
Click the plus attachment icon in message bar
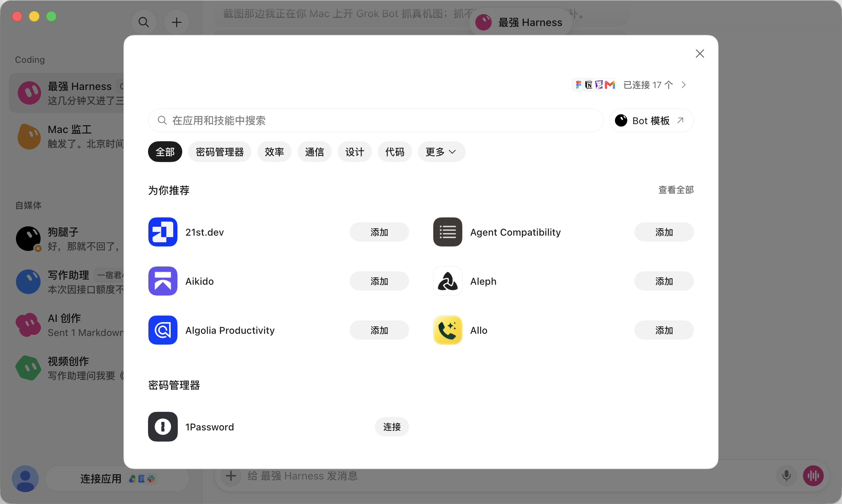click(x=231, y=476)
